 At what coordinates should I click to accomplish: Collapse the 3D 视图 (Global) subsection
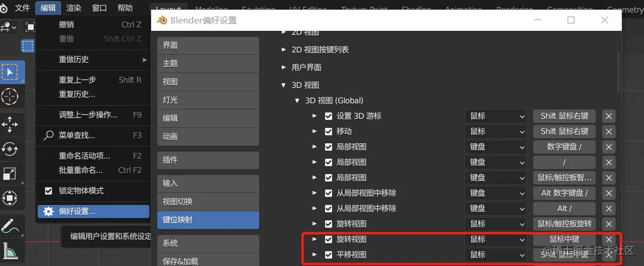tap(297, 100)
